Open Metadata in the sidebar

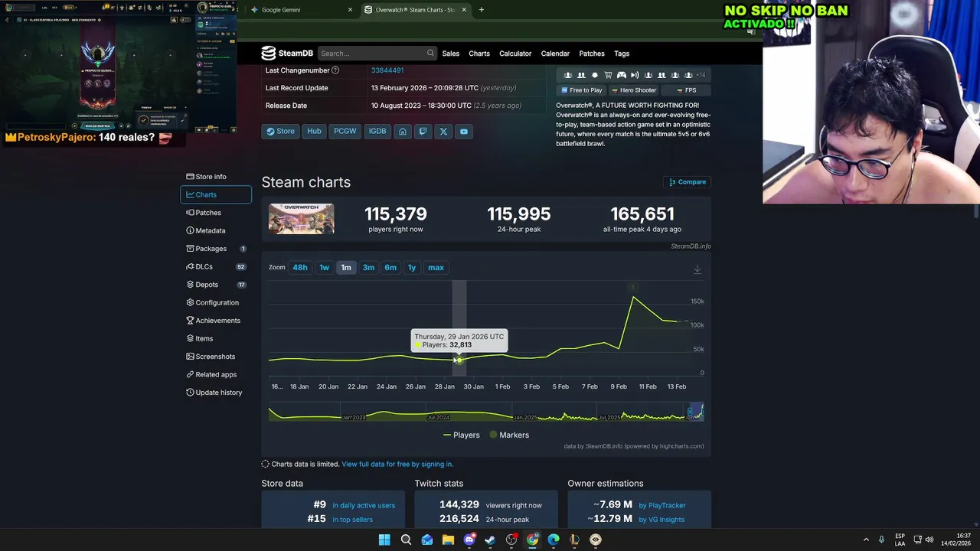click(x=216, y=230)
